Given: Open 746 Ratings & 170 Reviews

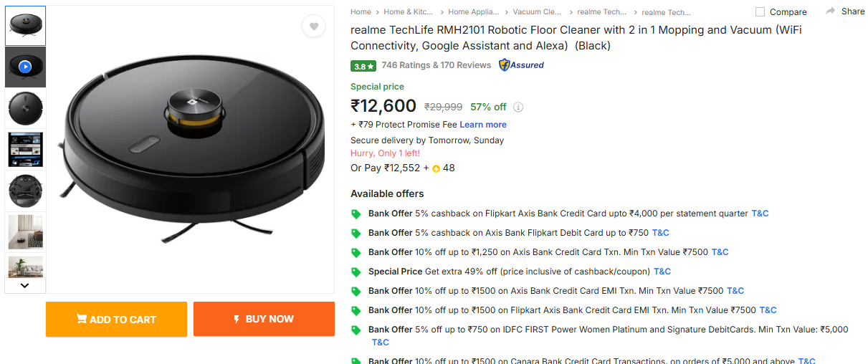Looking at the screenshot, I should pyautogui.click(x=436, y=65).
